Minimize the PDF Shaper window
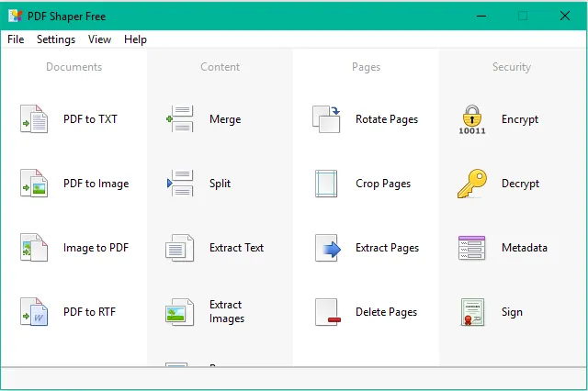 coord(481,16)
